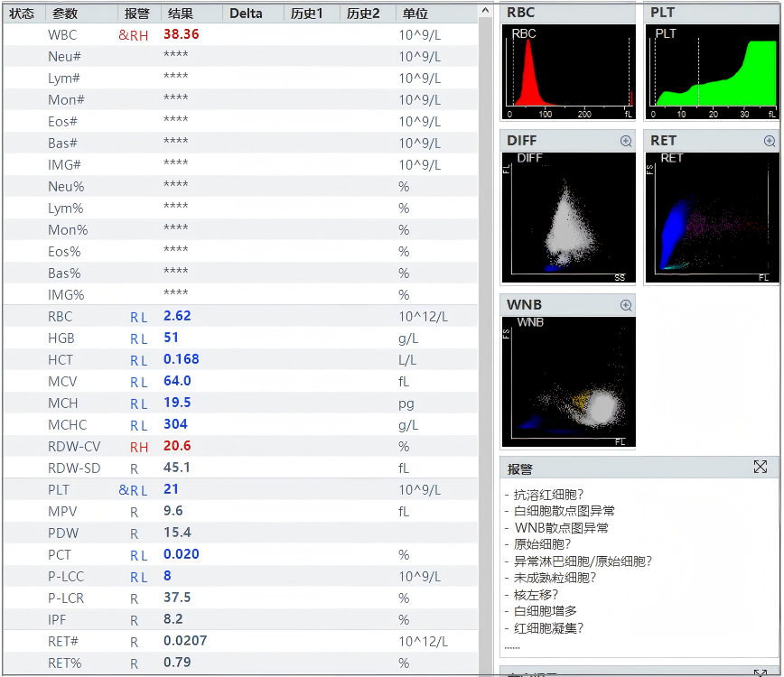Select the RDW-SD result 45.1
784x677 pixels.
click(176, 468)
